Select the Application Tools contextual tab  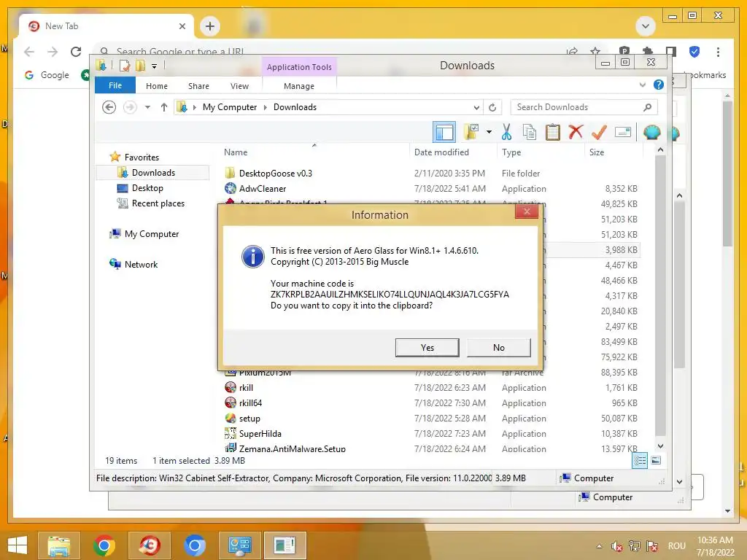(299, 67)
